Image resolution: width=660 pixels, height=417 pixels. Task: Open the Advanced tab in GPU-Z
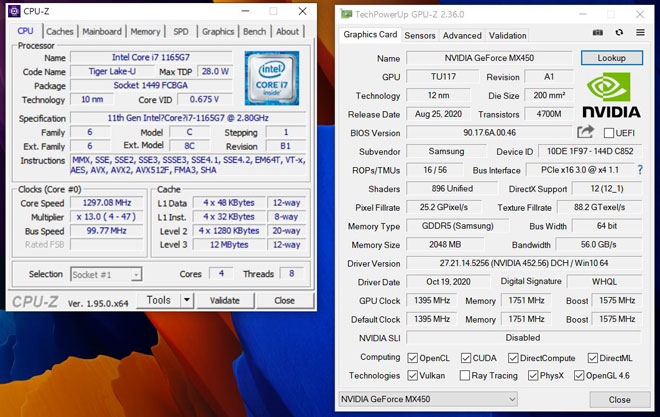(462, 35)
